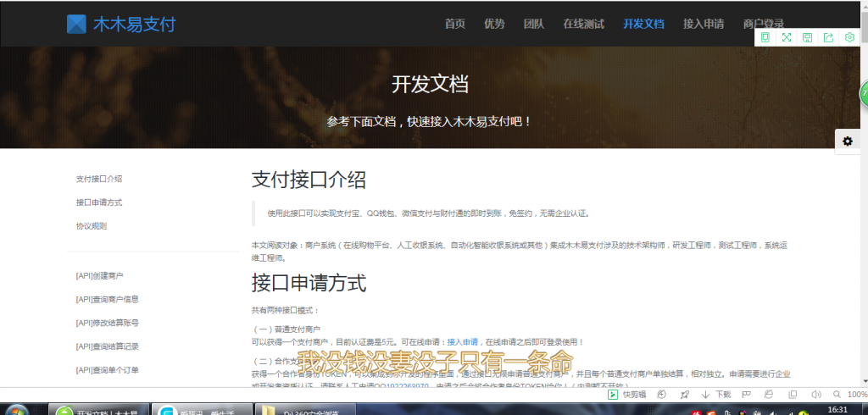
Task: Click the phone view icon in floating toolbar
Action: (x=765, y=37)
